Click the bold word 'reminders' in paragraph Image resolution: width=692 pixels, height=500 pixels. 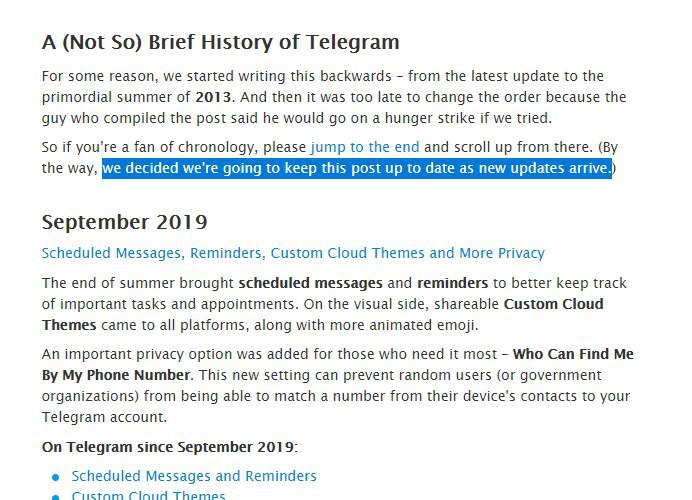[x=452, y=284]
